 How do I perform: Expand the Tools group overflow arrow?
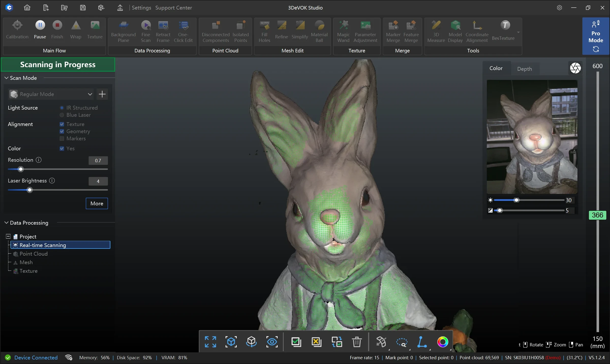(518, 32)
